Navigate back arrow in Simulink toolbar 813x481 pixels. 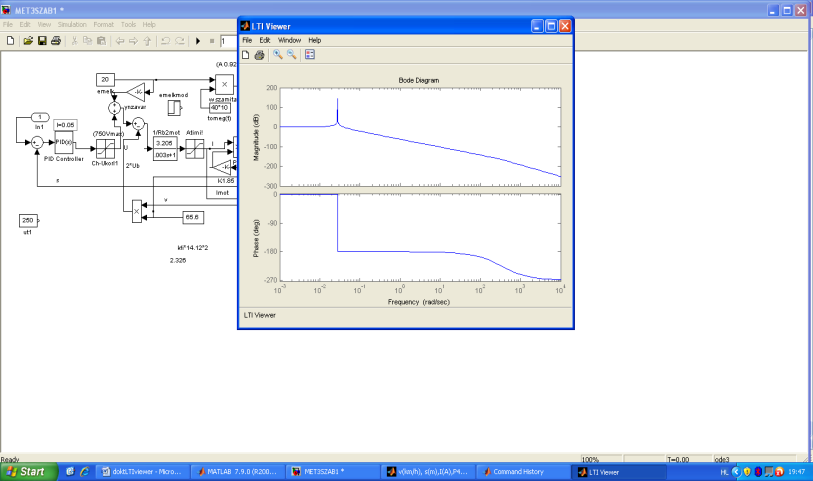point(120,40)
